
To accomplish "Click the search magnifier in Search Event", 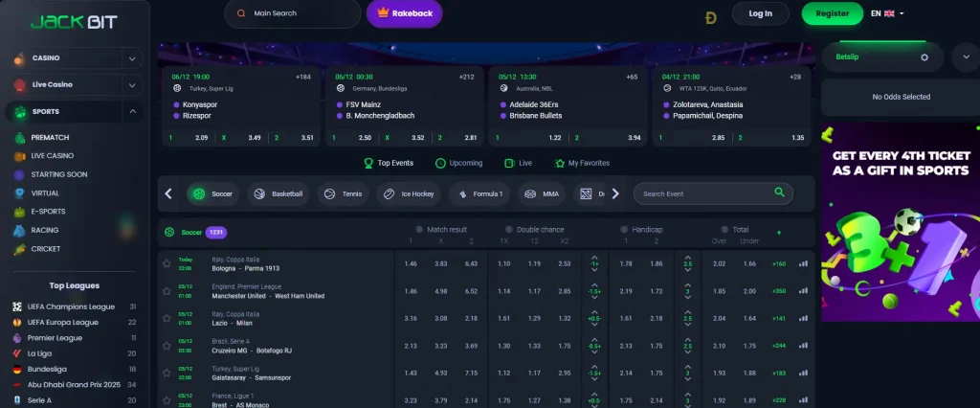I will pos(779,193).
